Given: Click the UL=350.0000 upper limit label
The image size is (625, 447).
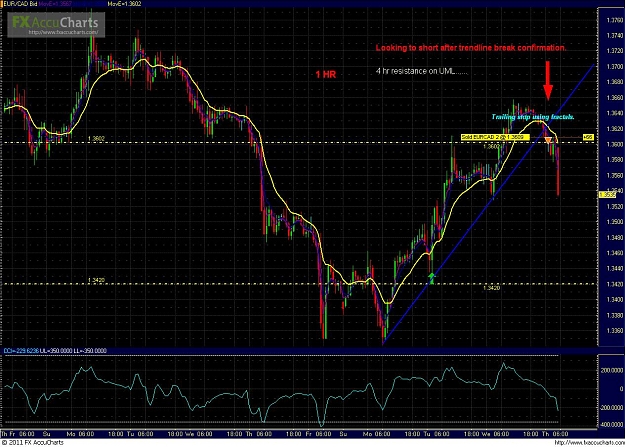Looking at the screenshot, I should pyautogui.click(x=56, y=351).
